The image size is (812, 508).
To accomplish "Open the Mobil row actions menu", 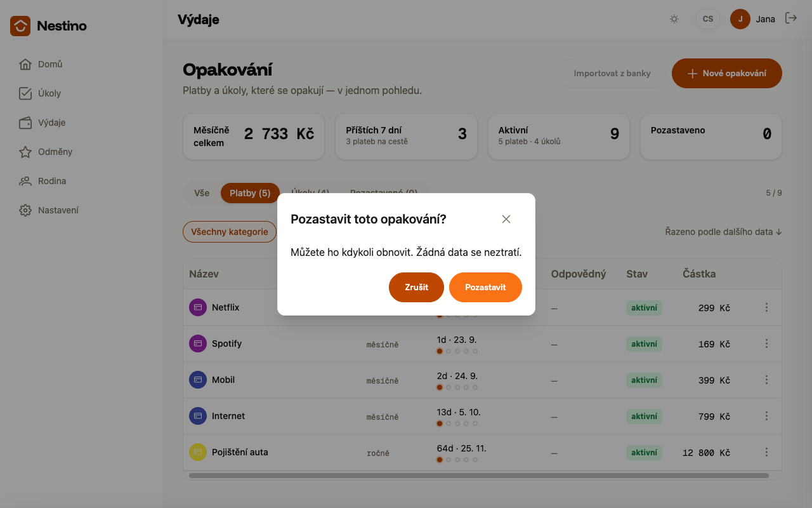I will (x=766, y=380).
